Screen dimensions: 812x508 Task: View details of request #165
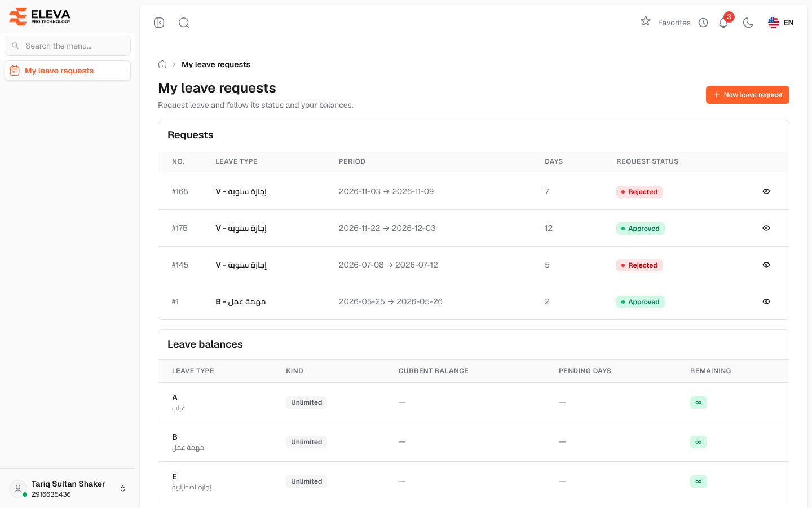[x=766, y=191]
